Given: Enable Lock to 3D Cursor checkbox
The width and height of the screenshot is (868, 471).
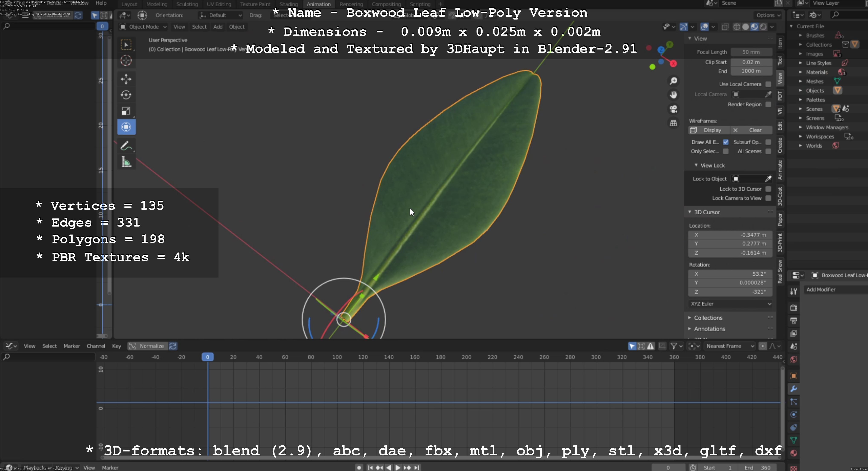Looking at the screenshot, I should pos(768,189).
